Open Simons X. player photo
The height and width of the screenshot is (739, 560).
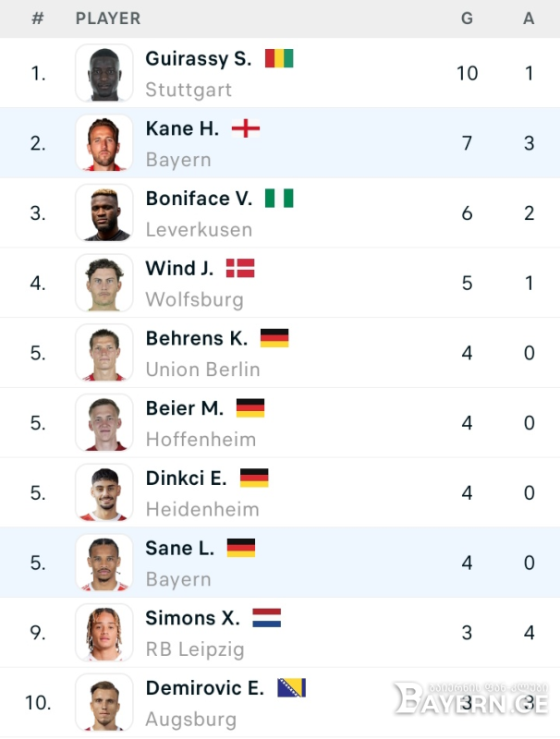coord(104,633)
